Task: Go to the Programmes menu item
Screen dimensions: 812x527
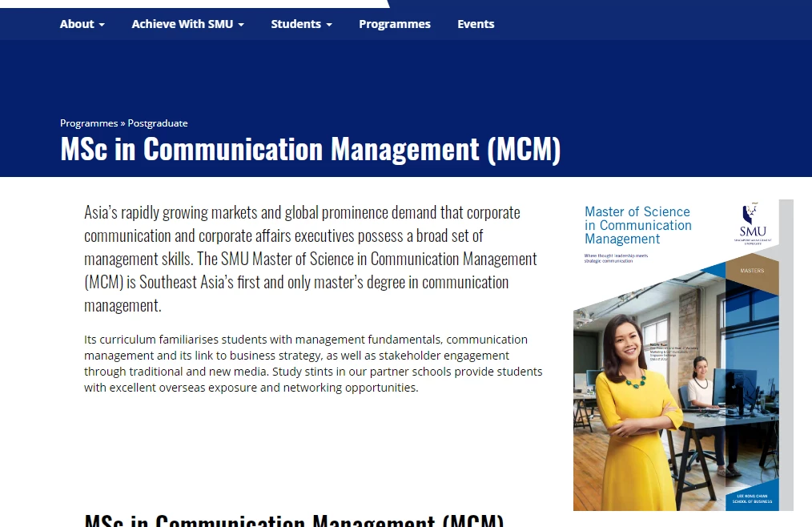Action: [395, 24]
